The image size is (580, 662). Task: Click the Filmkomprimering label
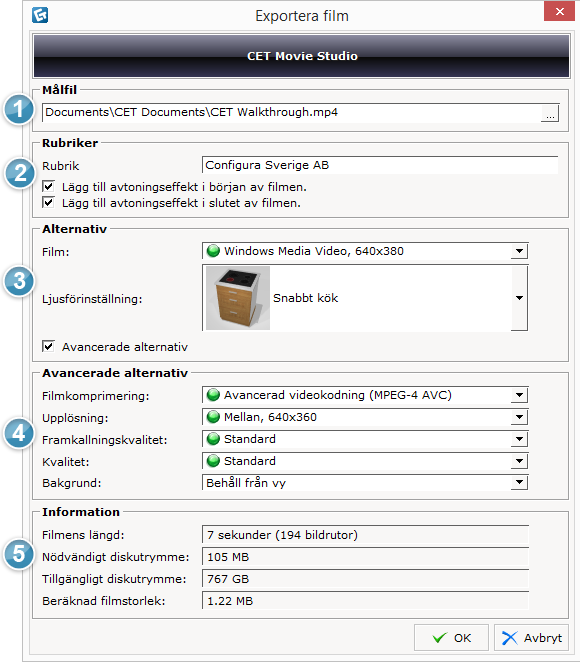[95, 396]
